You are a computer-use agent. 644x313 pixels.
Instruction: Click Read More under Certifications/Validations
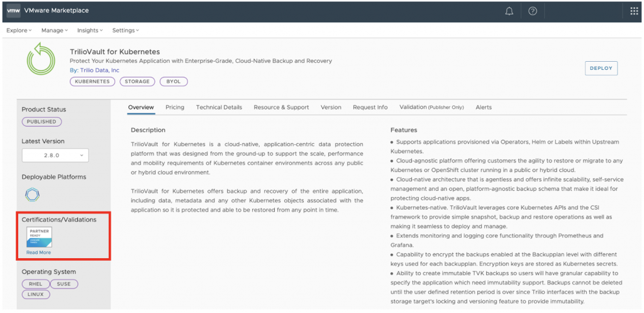tap(38, 252)
